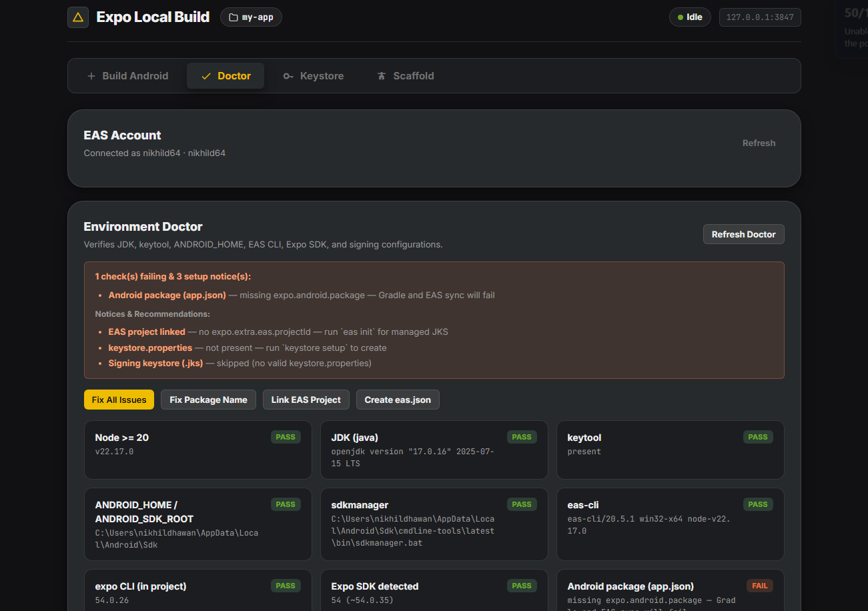Open the Build Android tab
The width and height of the screenshot is (868, 611).
(127, 76)
